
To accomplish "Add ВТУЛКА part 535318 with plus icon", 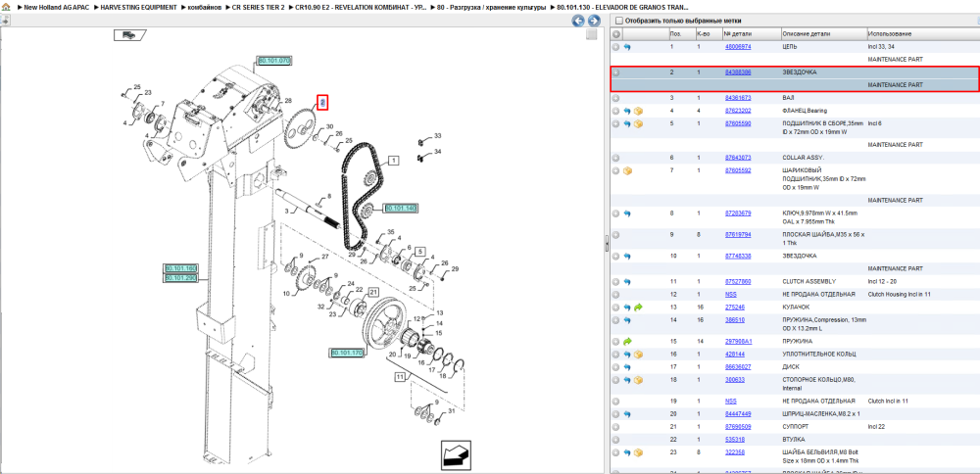I will tap(616, 440).
